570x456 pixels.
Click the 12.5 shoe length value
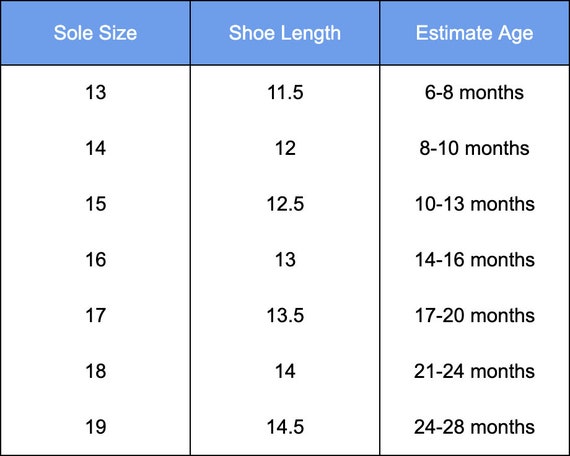(285, 204)
